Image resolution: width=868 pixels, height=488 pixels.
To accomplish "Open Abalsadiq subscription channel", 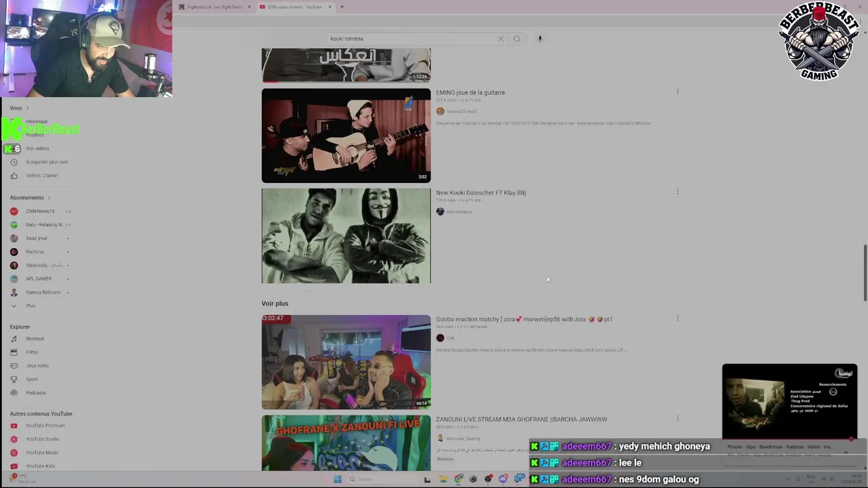I will [40, 266].
